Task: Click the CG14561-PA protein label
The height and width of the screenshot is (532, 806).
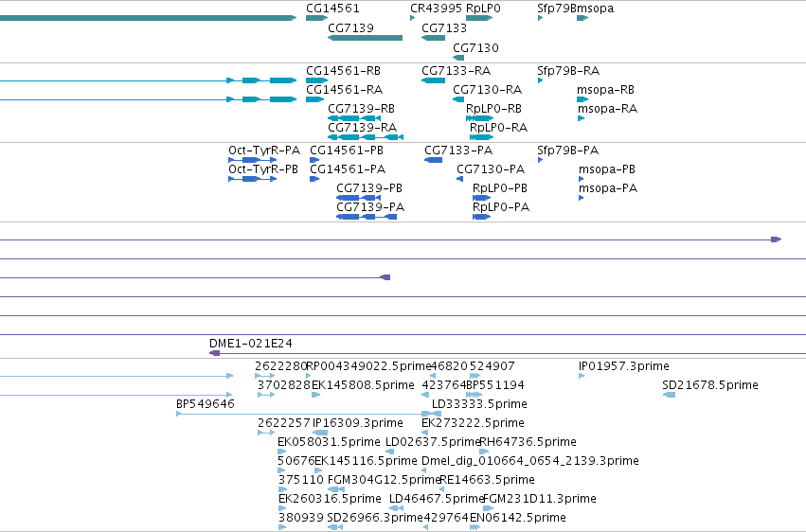Action: click(x=348, y=168)
